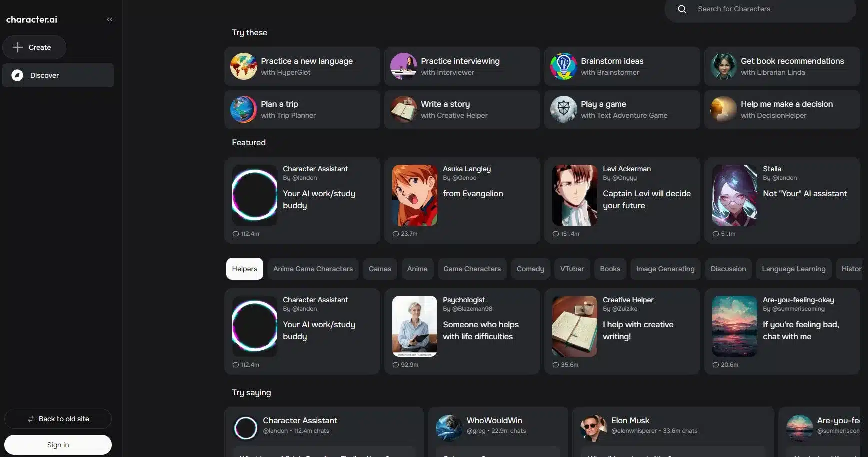Switch to the VTuber tab

tap(572, 269)
